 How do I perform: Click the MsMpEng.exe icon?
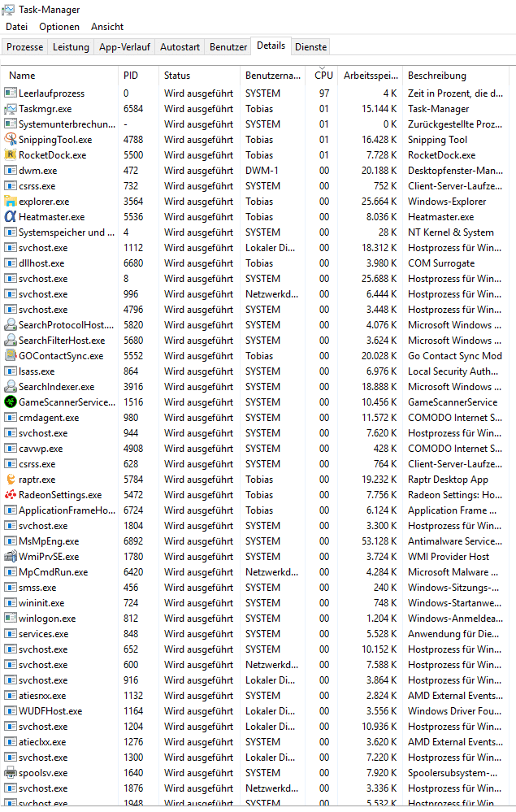[11, 541]
